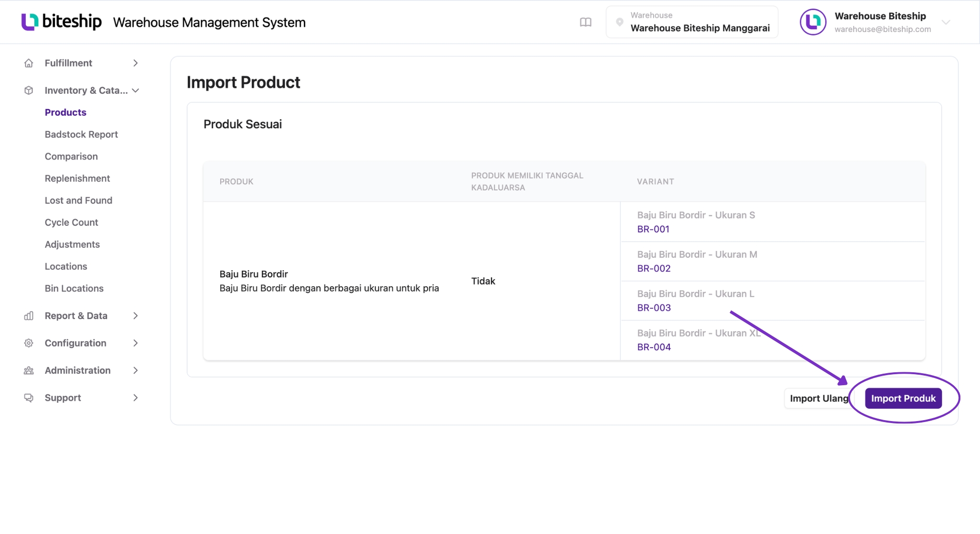Click the Import Ulang button
980x534 pixels.
point(819,399)
